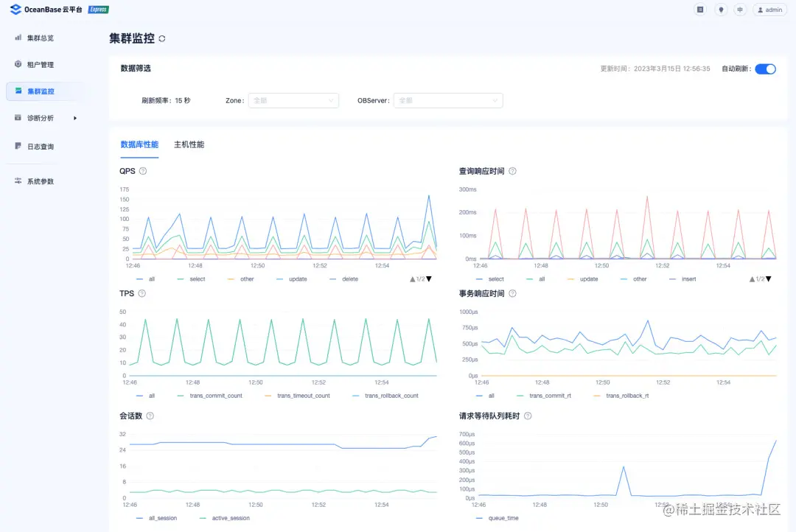Screen dimensions: 796x532
Task: Click the lightbulb help icon in header
Action: pos(720,10)
